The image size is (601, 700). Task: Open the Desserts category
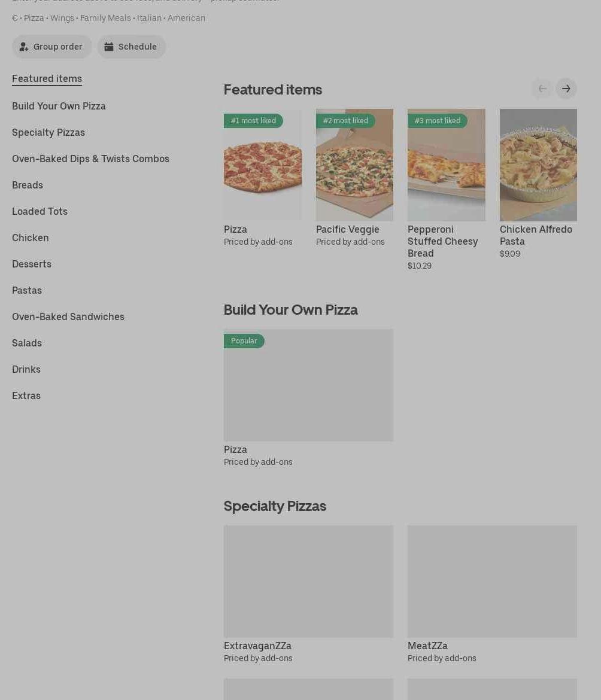pyautogui.click(x=32, y=264)
